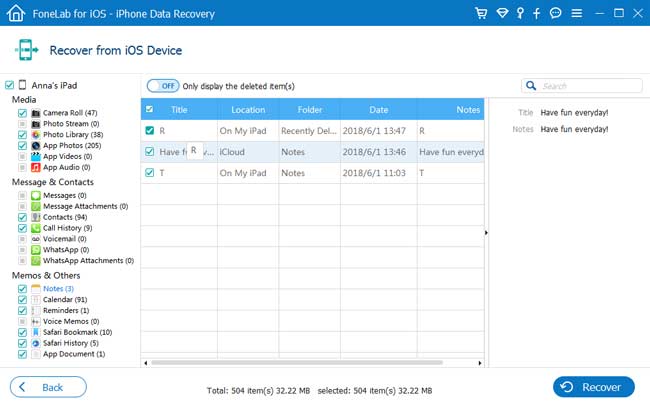The height and width of the screenshot is (406, 650).
Task: Click the Call History phone icon
Action: pyautogui.click(x=36, y=228)
